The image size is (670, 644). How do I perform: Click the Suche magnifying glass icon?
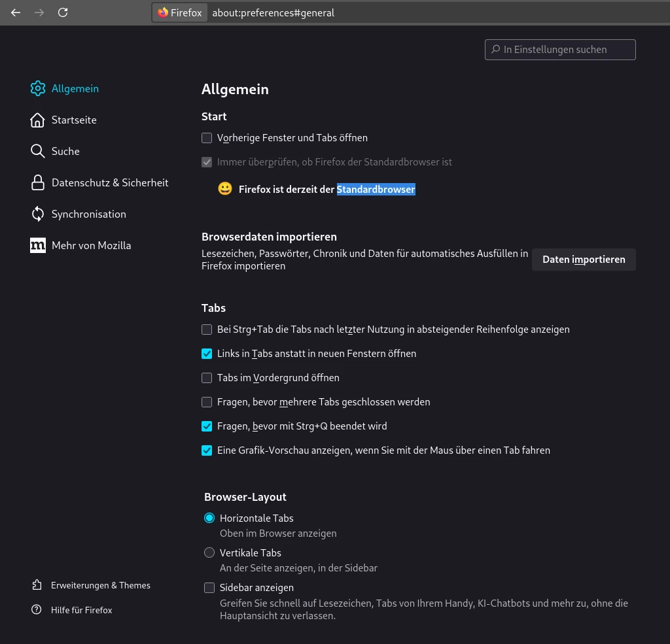tap(38, 151)
